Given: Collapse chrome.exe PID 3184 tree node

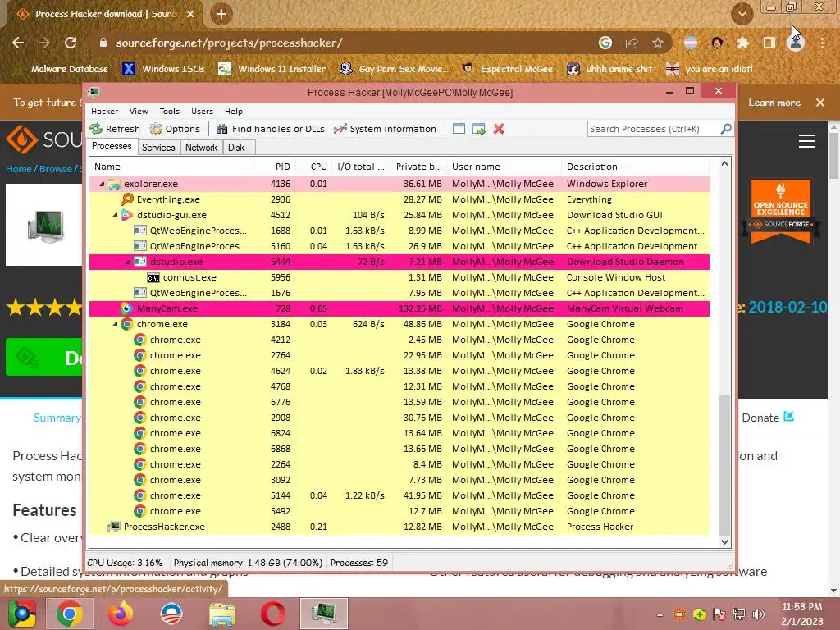Looking at the screenshot, I should point(115,324).
